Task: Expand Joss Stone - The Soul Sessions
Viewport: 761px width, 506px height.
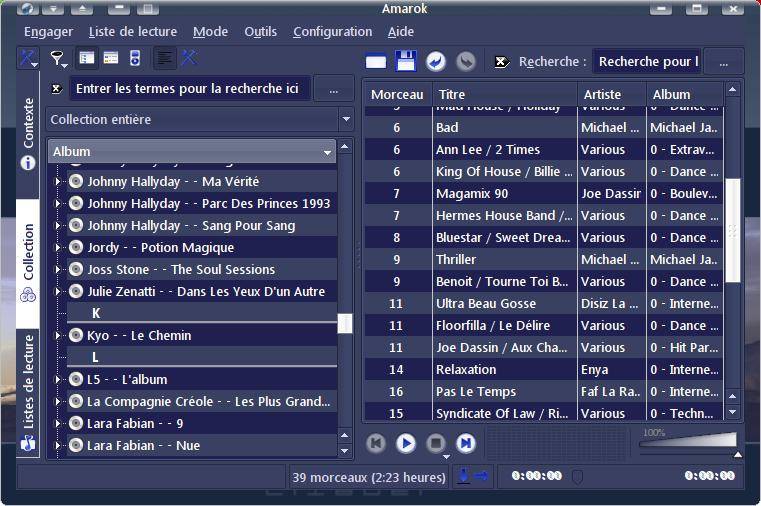Action: (x=57, y=270)
